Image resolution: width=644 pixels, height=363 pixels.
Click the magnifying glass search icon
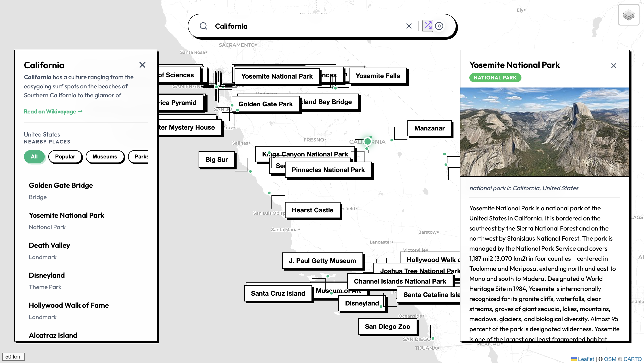coord(203,26)
